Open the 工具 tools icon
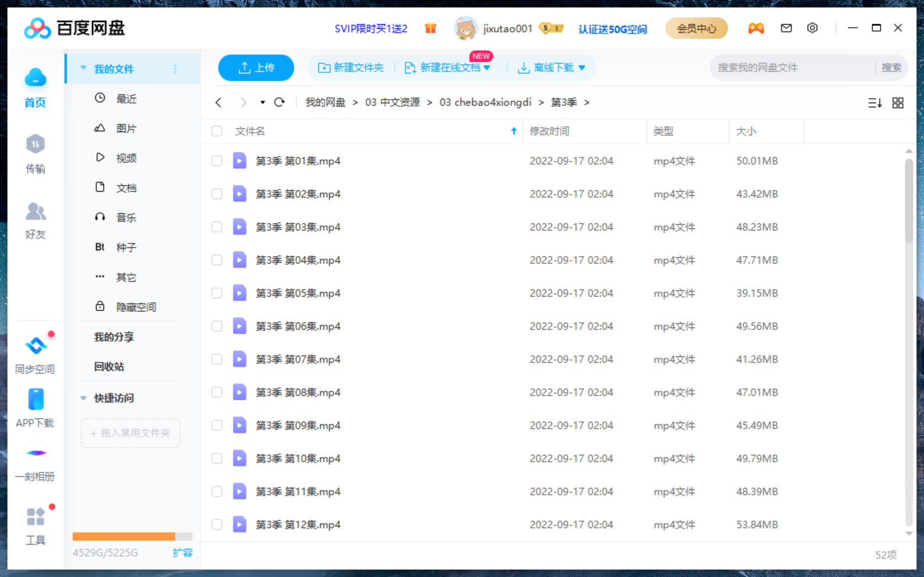 [x=36, y=517]
